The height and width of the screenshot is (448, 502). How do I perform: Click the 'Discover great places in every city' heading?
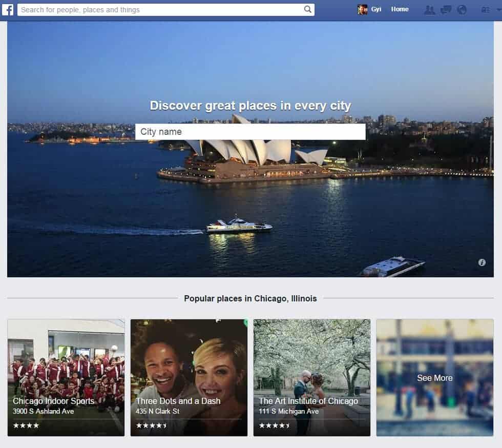click(x=250, y=106)
